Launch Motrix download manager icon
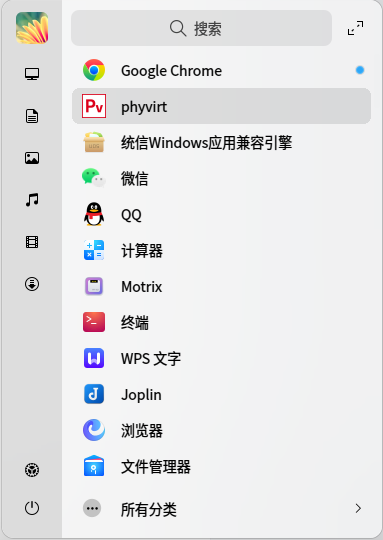This screenshot has width=383, height=540. [x=94, y=286]
